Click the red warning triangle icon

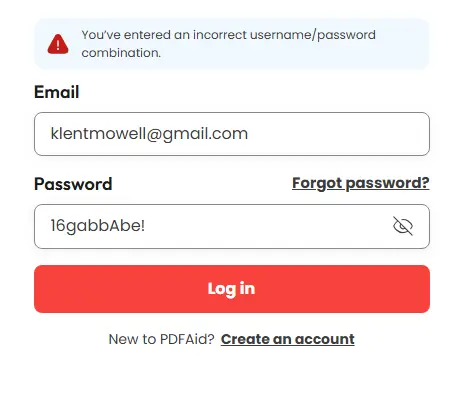[58, 44]
